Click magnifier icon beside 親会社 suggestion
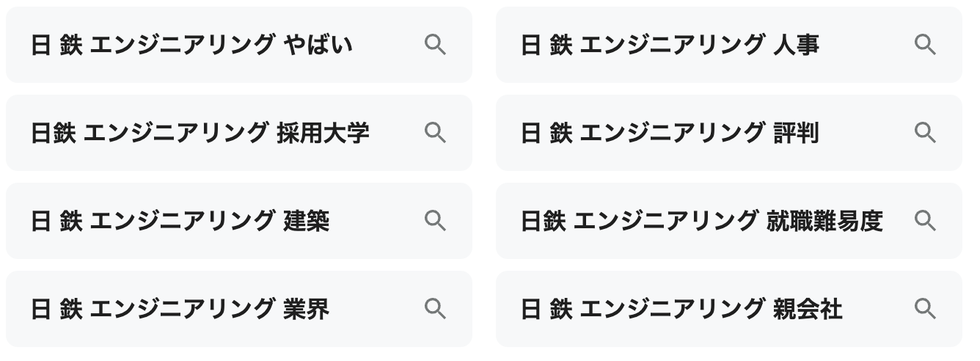The image size is (980, 361). [925, 309]
